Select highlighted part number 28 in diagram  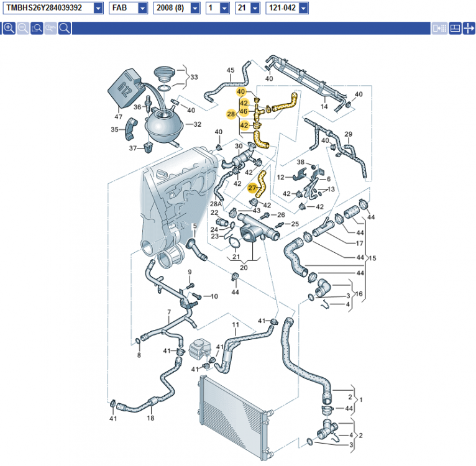[x=231, y=114]
